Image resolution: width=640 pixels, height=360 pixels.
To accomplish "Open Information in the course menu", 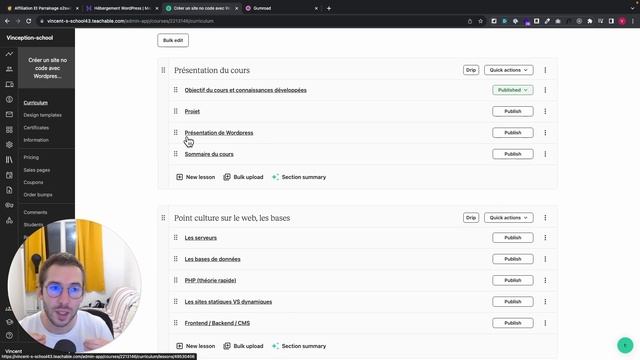I will (x=36, y=140).
